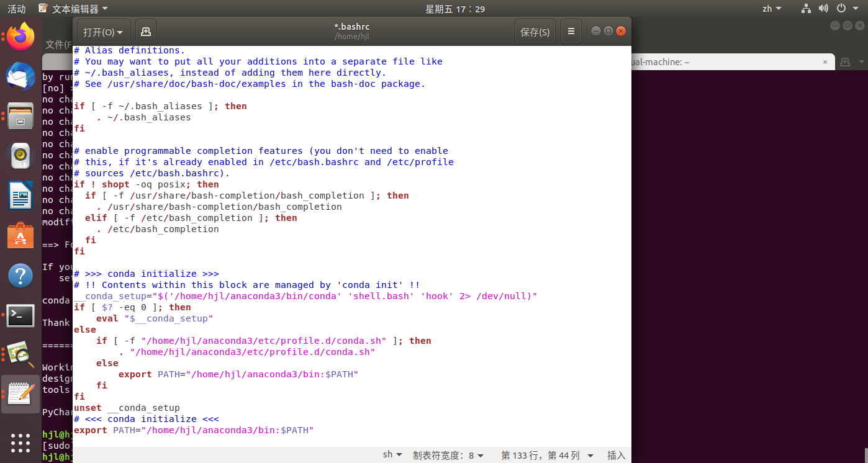Launch Firefox from the dock
This screenshot has width=868, height=463.
[20, 37]
